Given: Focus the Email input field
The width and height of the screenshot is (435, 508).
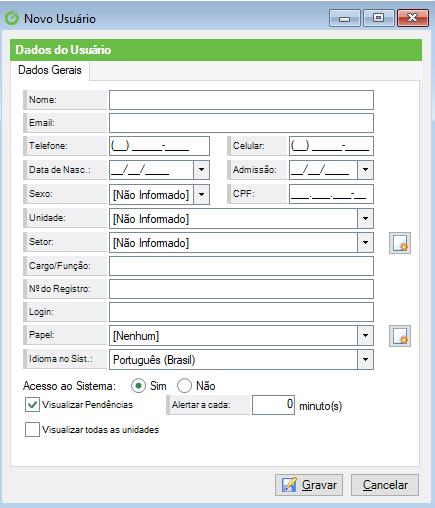Looking at the screenshot, I should click(x=241, y=123).
